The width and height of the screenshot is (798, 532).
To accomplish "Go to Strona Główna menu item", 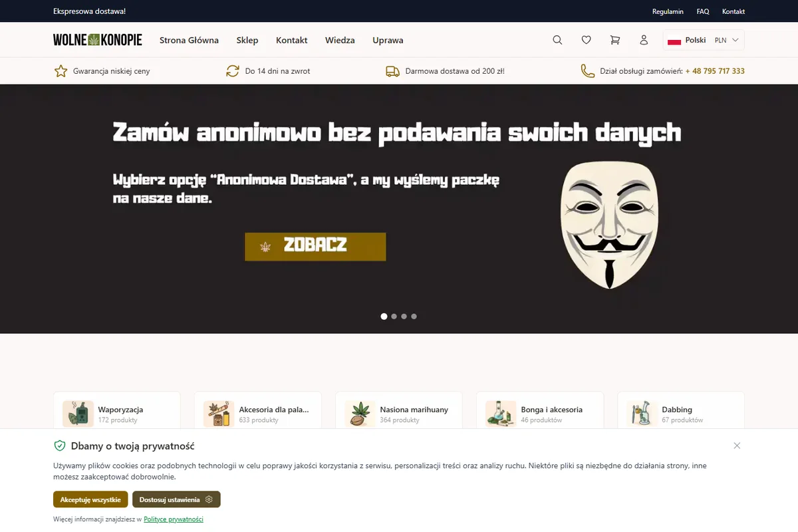I will [x=189, y=40].
